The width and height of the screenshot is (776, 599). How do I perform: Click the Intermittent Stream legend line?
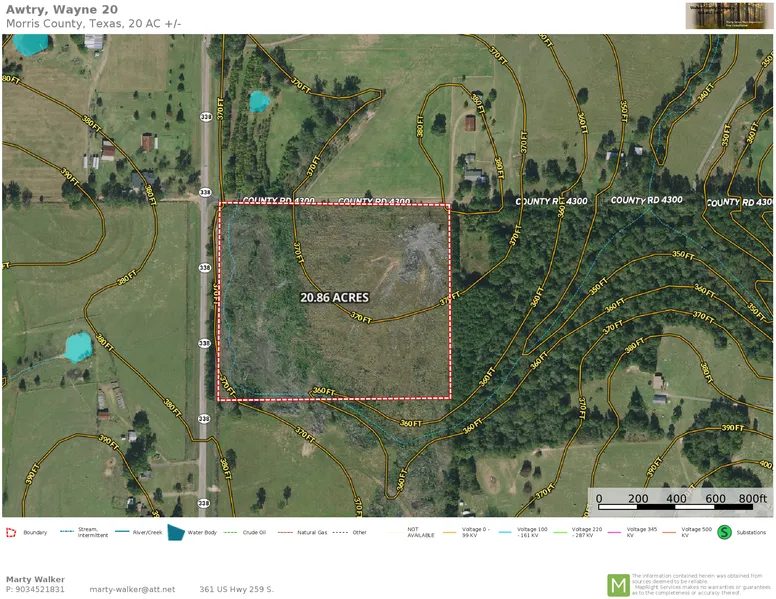[x=67, y=532]
